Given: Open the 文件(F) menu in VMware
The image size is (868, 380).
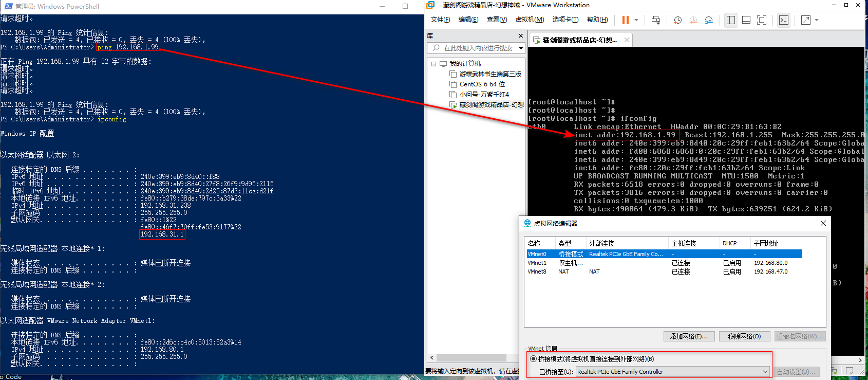Looking at the screenshot, I should pos(440,20).
